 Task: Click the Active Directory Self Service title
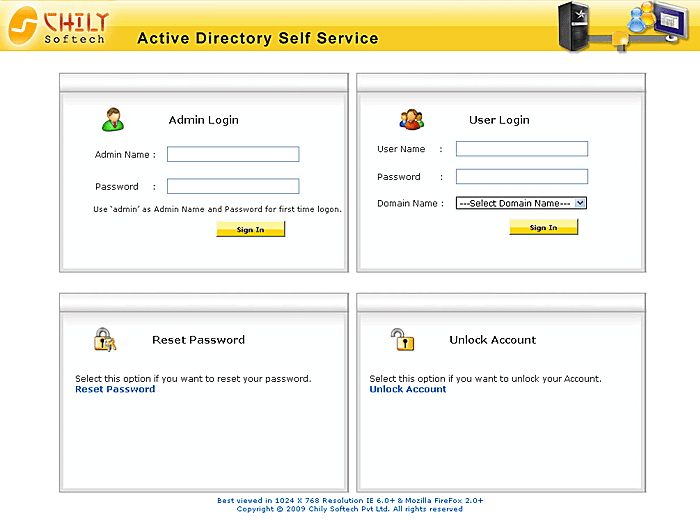pos(257,39)
